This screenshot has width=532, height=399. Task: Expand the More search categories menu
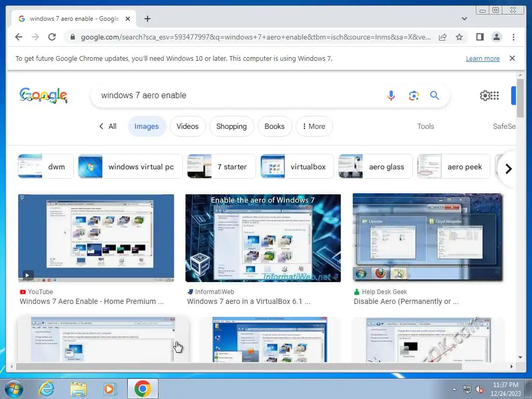point(314,126)
